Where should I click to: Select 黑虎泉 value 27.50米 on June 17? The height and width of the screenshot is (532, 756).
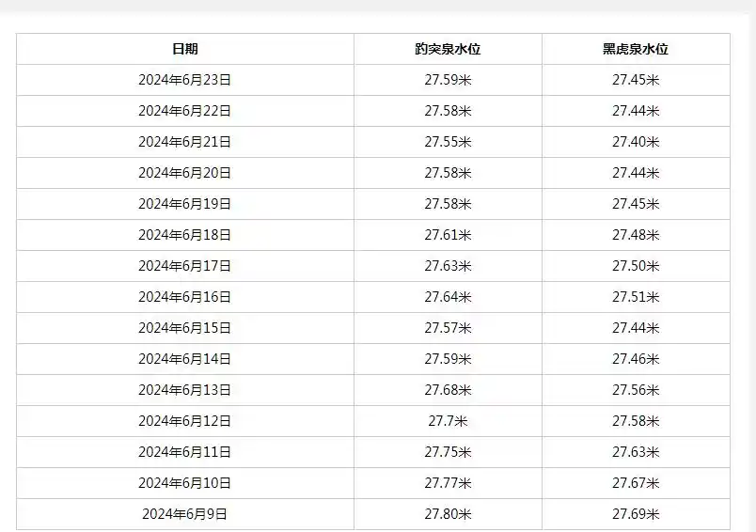pyautogui.click(x=636, y=266)
